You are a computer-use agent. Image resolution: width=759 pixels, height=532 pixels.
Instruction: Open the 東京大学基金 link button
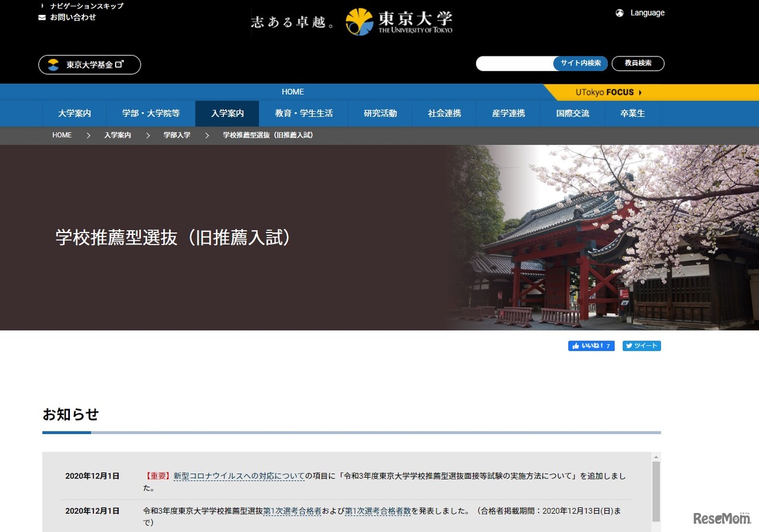click(x=90, y=65)
